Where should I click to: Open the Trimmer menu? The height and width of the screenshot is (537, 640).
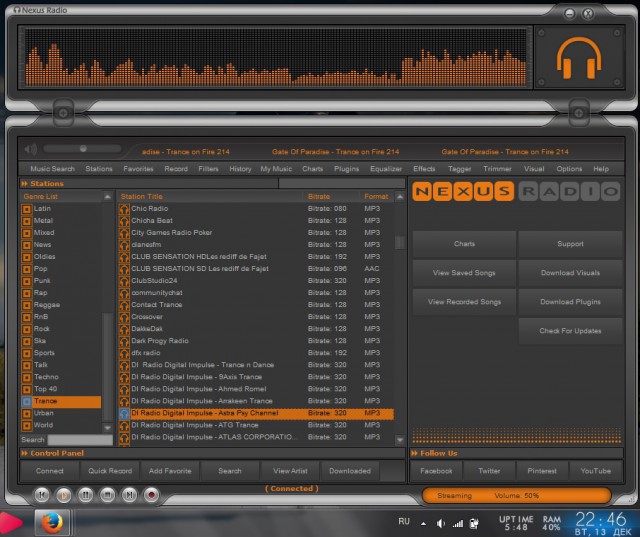(497, 169)
